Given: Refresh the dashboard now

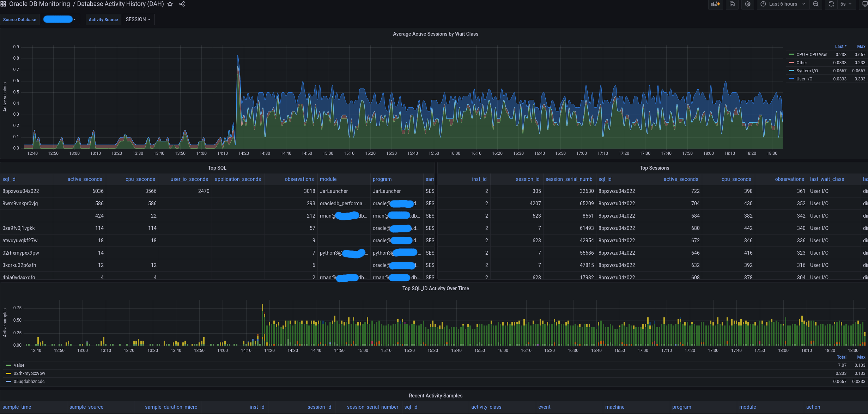Looking at the screenshot, I should click(x=831, y=4).
